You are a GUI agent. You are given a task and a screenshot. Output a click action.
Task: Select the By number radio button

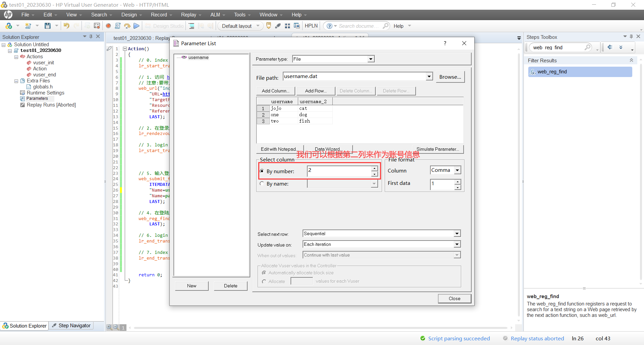(262, 171)
